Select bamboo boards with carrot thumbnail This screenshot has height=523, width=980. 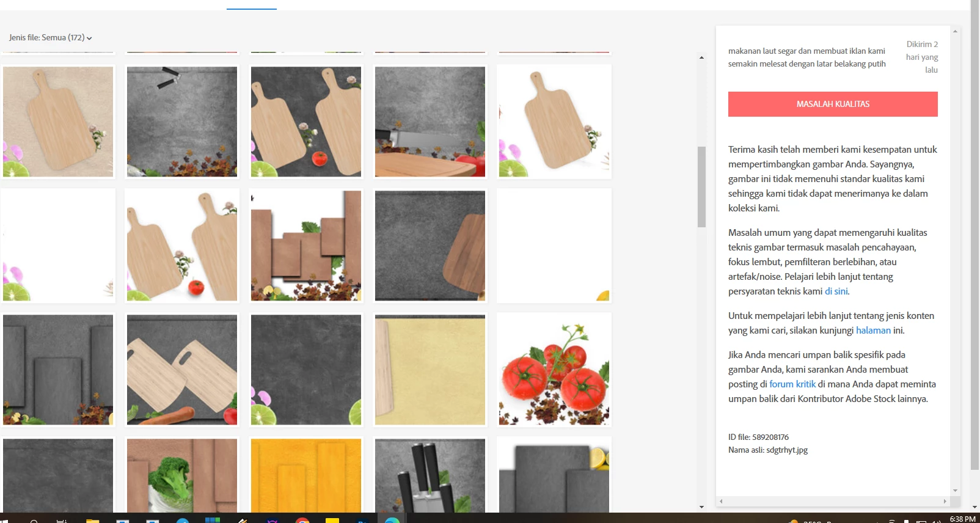pos(182,370)
